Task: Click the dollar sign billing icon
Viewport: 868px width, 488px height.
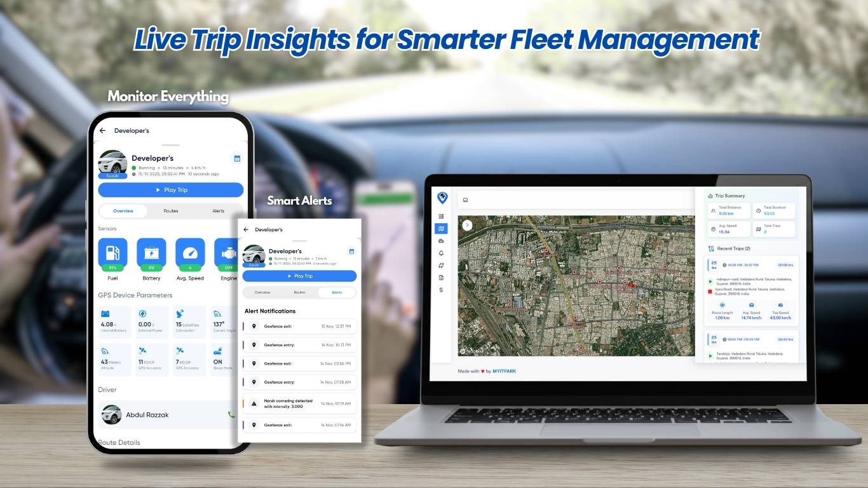Action: tap(441, 290)
